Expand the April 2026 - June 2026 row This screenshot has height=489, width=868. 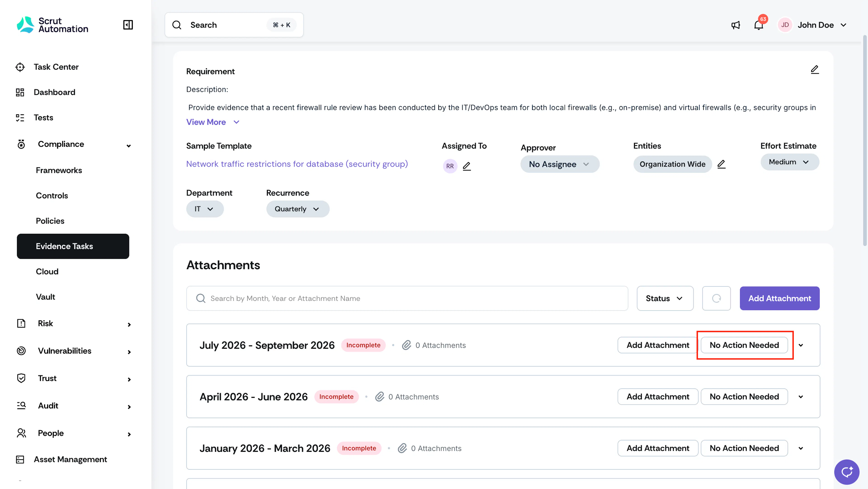[801, 397]
